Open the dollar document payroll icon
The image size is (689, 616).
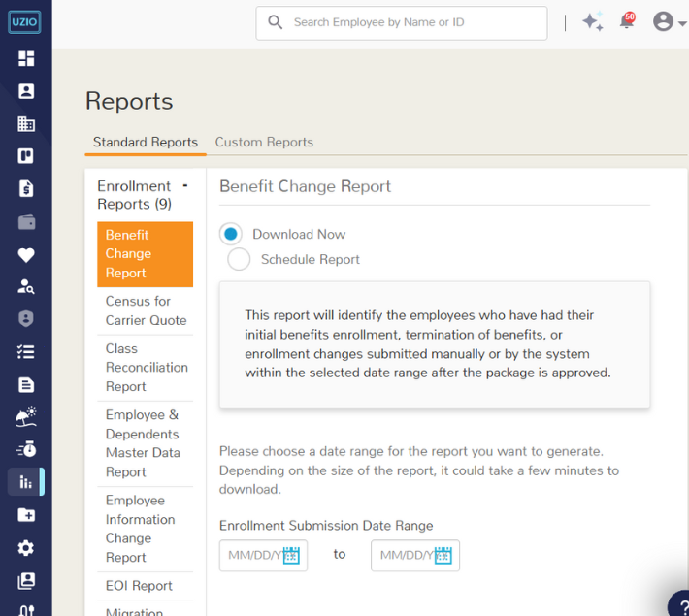click(26, 188)
